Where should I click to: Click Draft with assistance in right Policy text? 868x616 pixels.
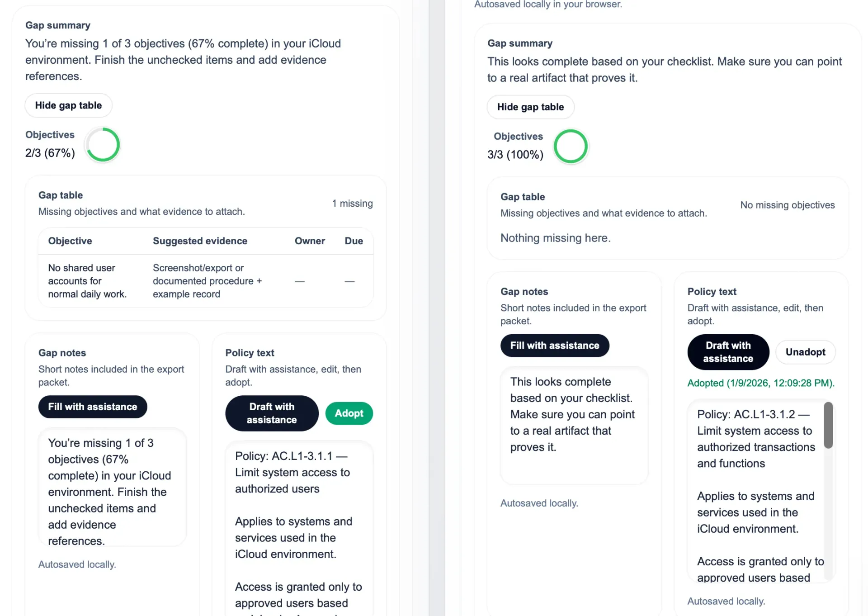(x=728, y=352)
